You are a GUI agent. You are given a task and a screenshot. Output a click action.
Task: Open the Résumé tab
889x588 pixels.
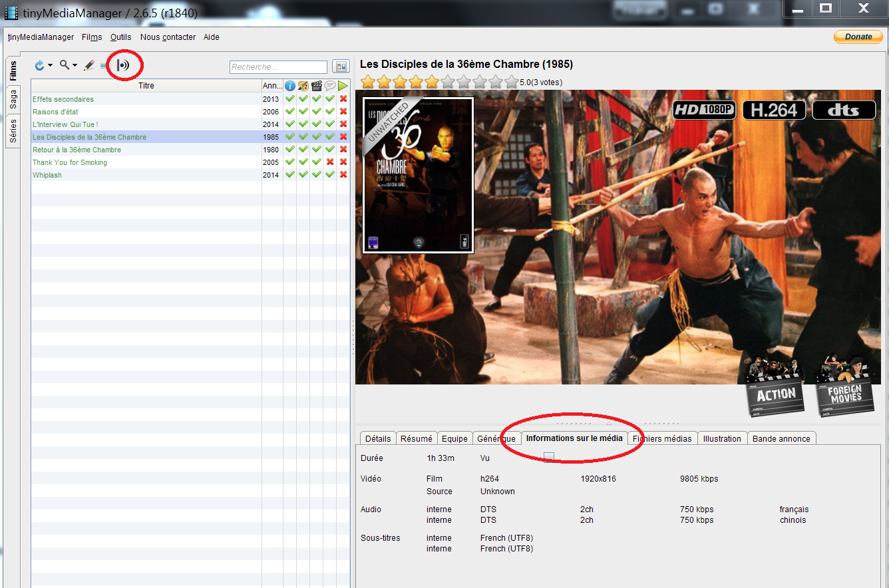[417, 439]
